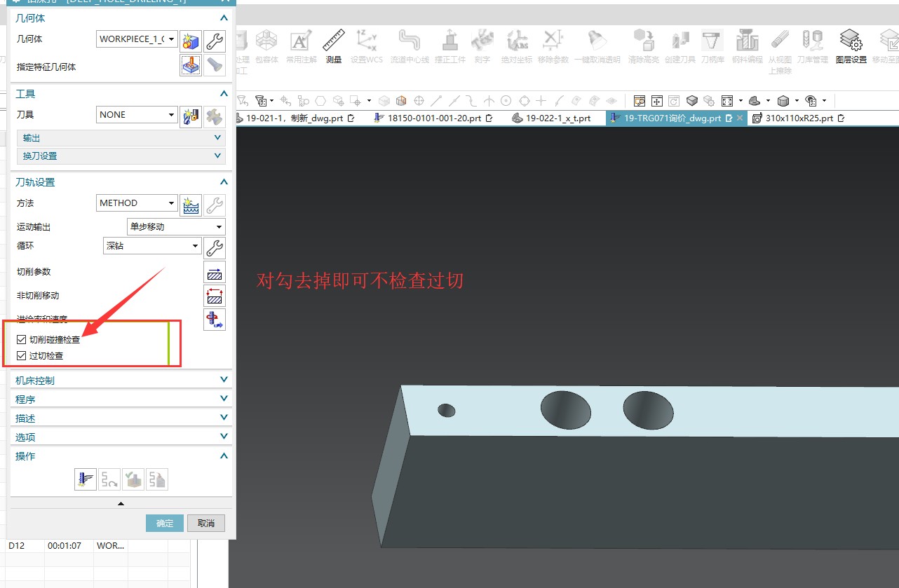
Task: Collapse the 几何体 section
Action: [x=224, y=18]
